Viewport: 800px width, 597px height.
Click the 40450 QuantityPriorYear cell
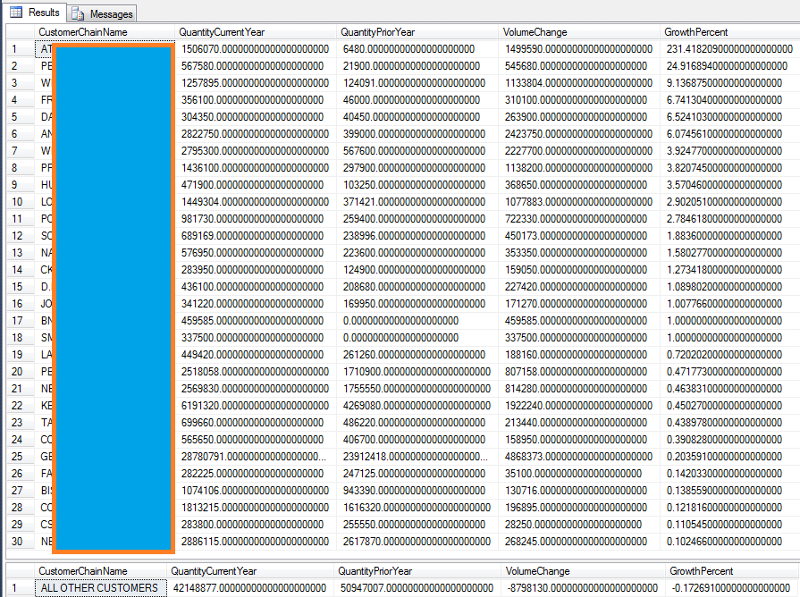click(418, 117)
